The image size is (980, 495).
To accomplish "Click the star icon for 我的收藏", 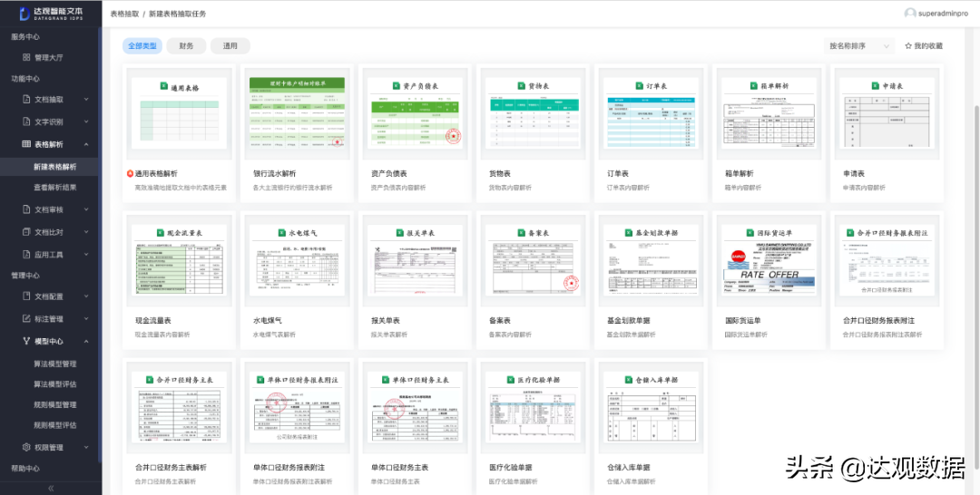I will 908,45.
